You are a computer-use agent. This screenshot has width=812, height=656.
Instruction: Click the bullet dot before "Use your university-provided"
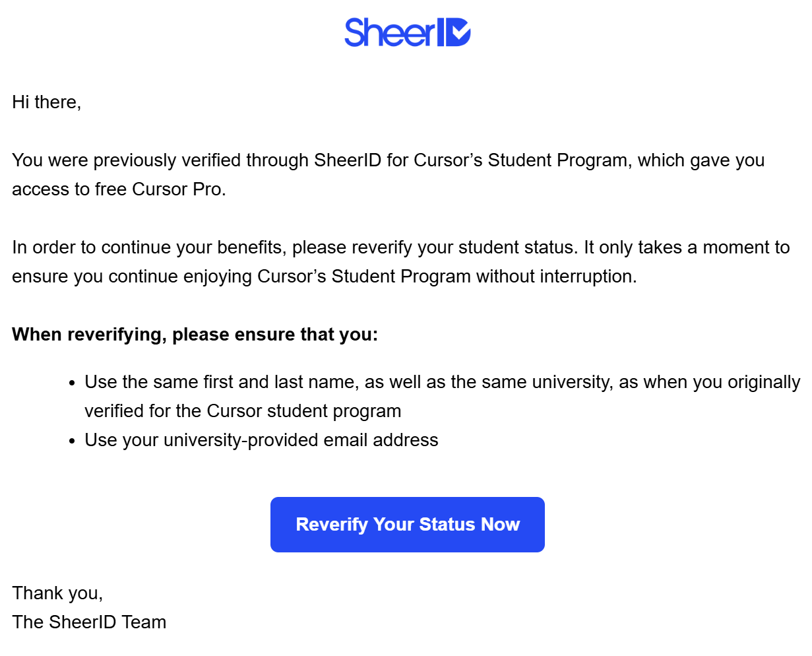(x=73, y=442)
